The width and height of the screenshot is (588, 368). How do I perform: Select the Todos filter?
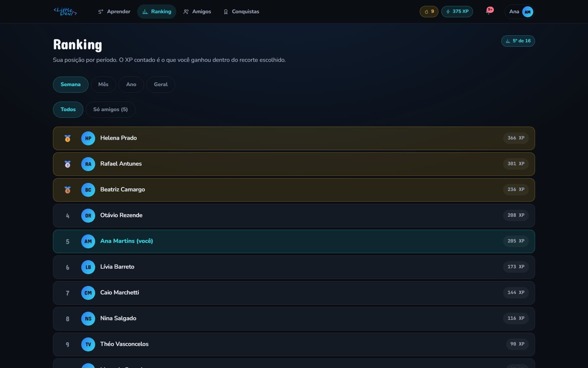click(x=68, y=109)
